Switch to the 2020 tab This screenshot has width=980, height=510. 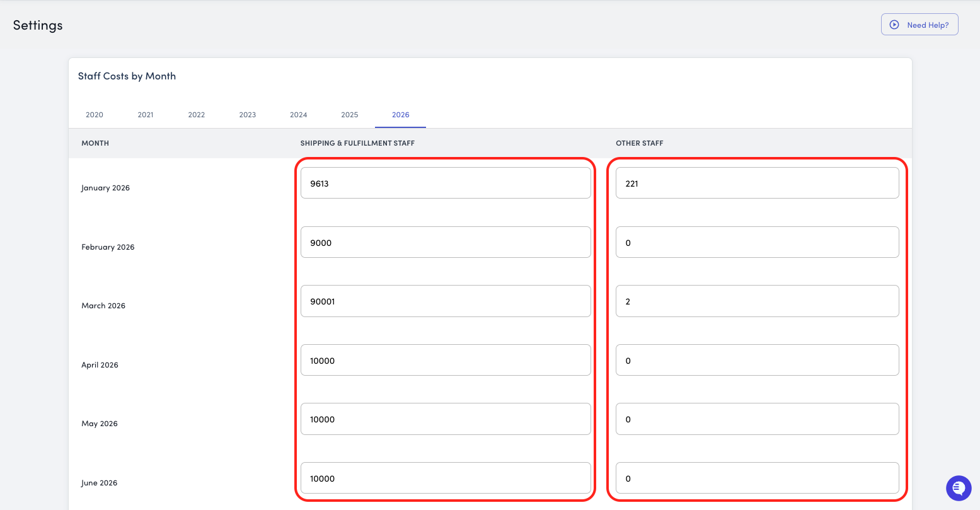(x=95, y=115)
